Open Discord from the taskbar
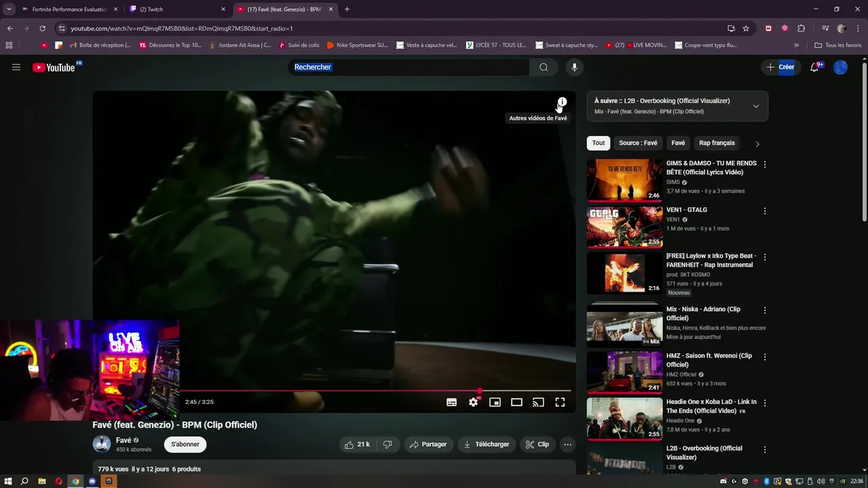 [92, 481]
